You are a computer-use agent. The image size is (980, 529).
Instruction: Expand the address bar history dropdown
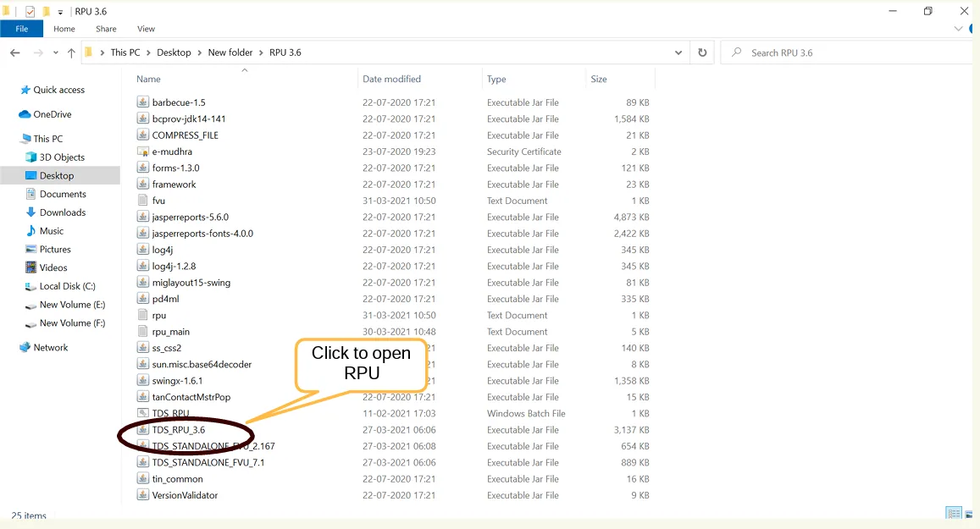pos(678,53)
